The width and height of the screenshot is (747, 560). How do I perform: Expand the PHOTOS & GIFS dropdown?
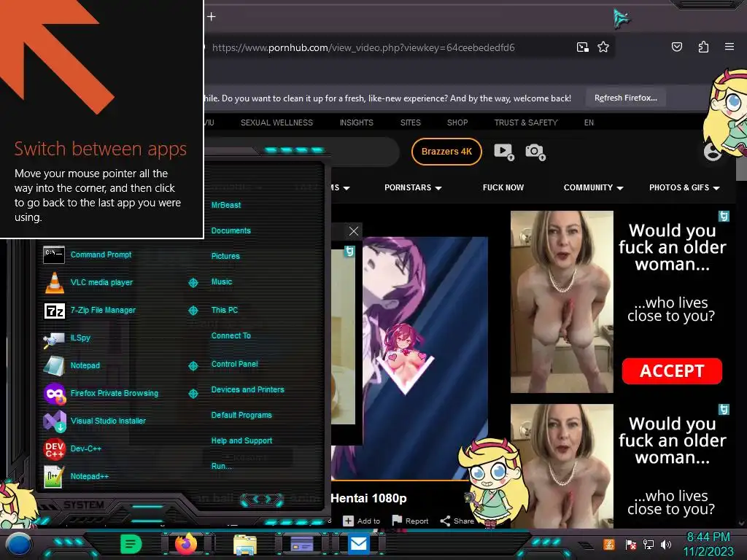(684, 187)
